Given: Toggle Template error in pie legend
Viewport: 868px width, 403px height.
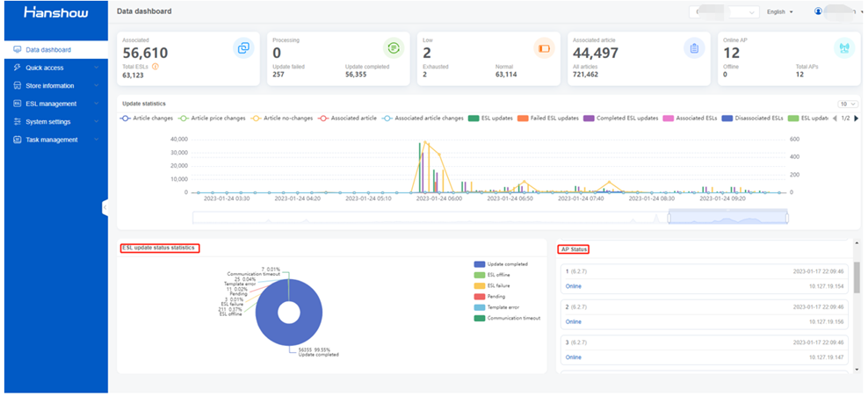Looking at the screenshot, I should coord(496,306).
